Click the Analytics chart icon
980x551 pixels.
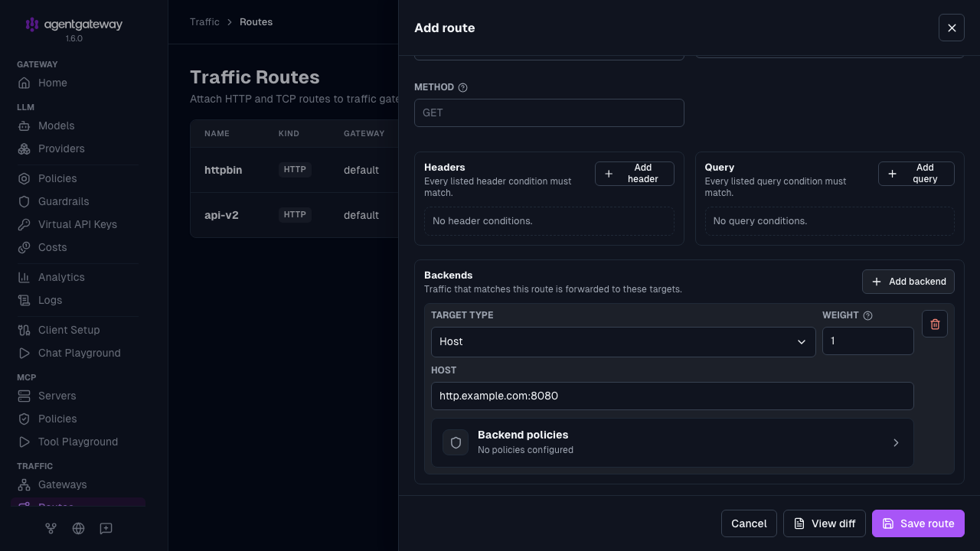point(24,277)
